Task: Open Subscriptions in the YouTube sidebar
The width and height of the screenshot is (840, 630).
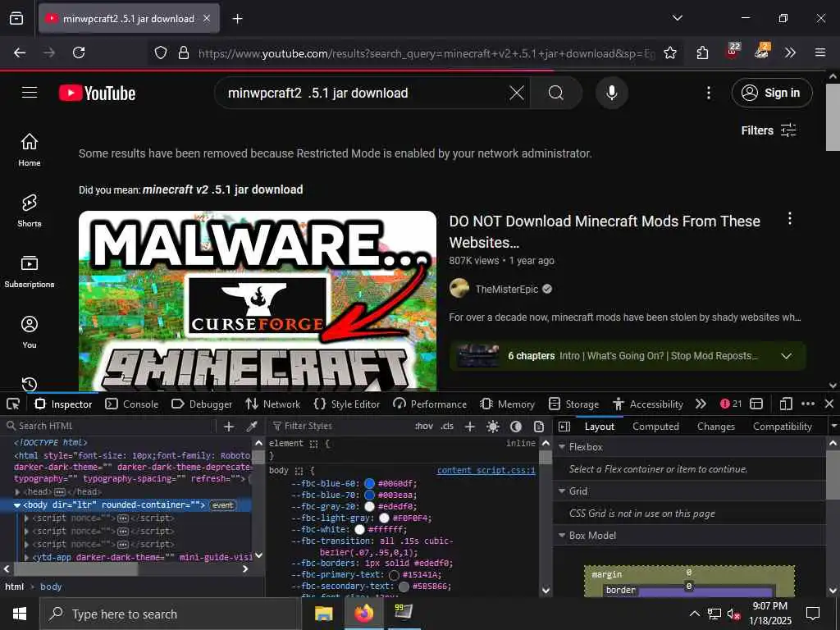Action: (x=30, y=272)
